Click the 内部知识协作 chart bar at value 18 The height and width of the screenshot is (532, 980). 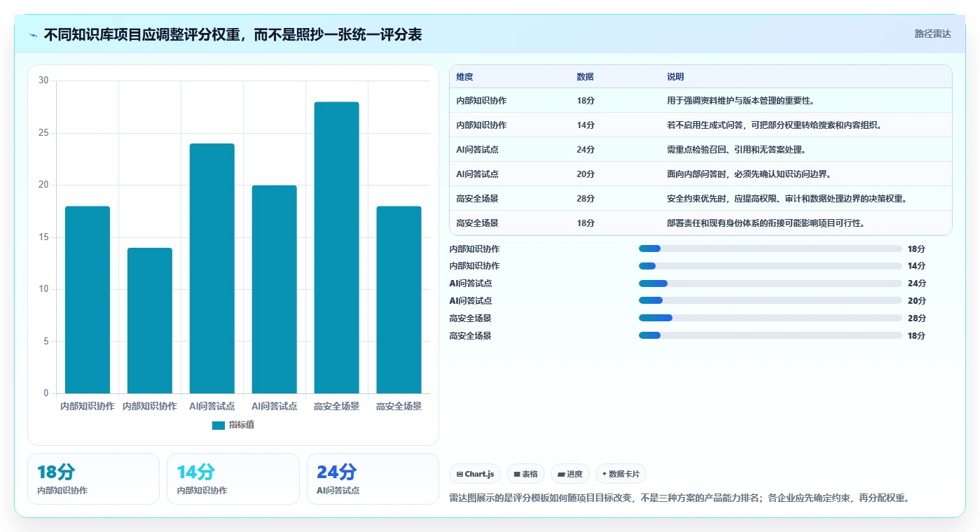pos(88,300)
